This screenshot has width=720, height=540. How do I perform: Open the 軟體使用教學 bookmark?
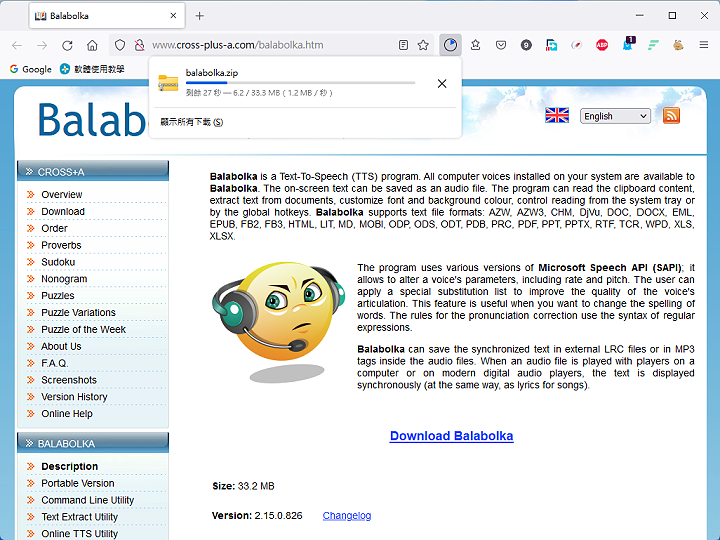[92, 69]
